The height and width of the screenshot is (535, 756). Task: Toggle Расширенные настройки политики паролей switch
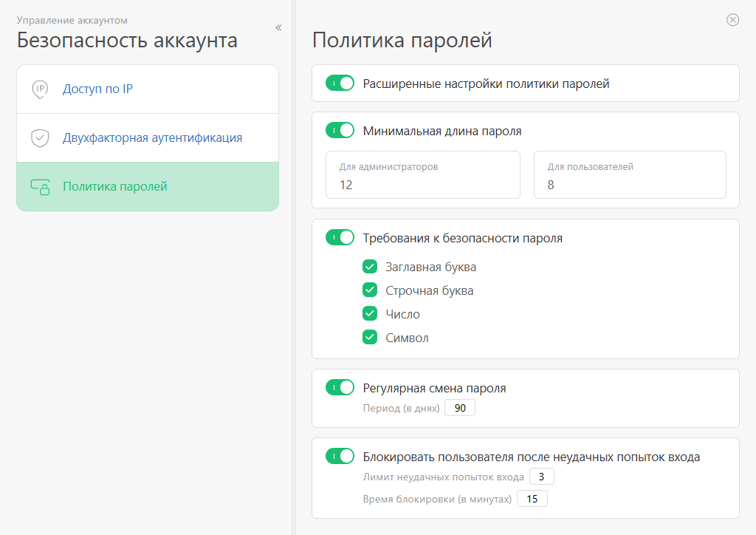pos(340,84)
